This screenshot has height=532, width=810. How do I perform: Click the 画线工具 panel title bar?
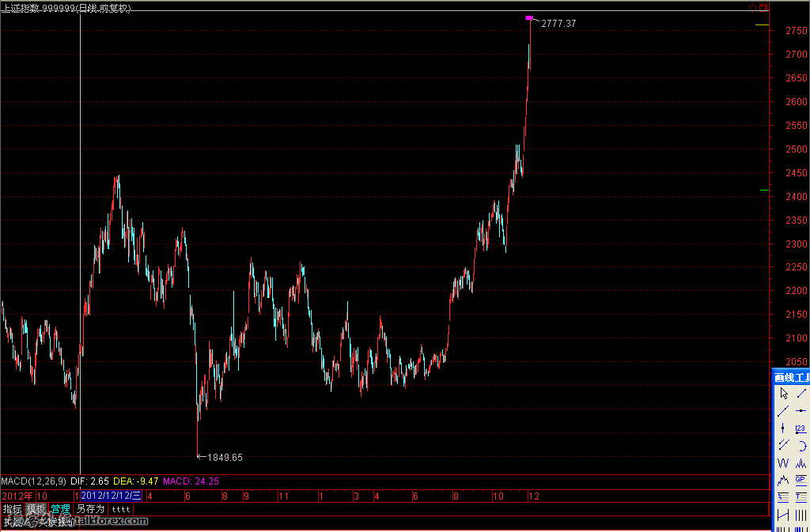[791, 378]
